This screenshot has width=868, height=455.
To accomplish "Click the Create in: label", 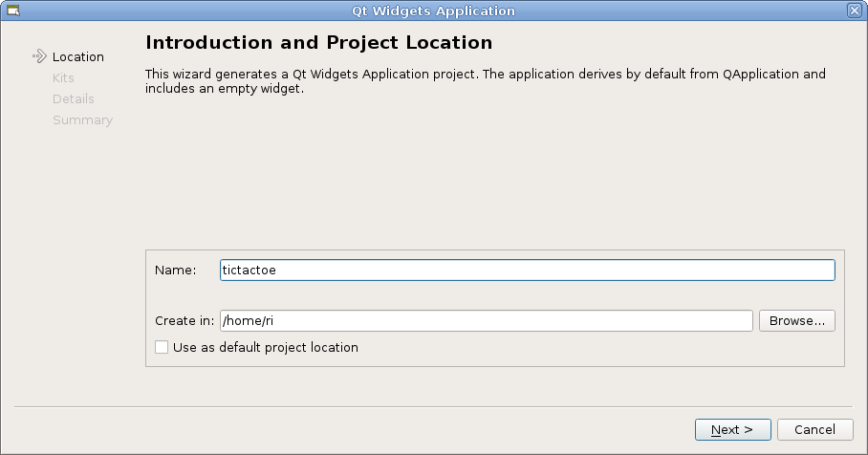I will tap(184, 321).
